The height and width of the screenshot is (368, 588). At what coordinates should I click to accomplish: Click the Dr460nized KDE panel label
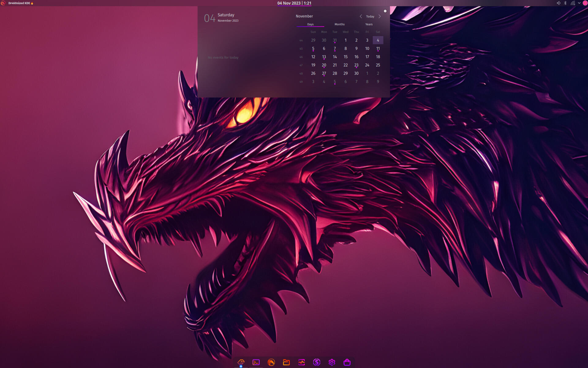coord(21,3)
